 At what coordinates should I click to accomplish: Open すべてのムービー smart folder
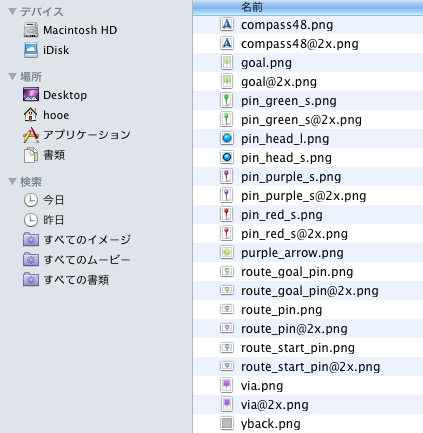tap(77, 260)
